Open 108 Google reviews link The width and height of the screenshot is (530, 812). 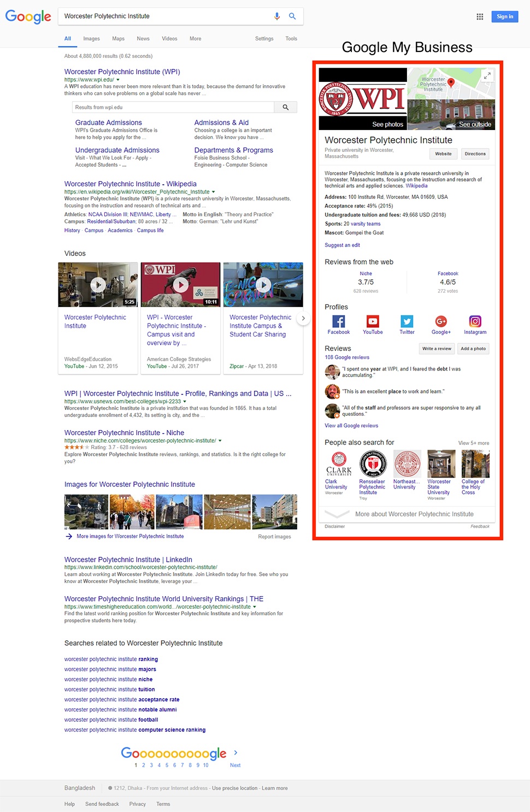tap(347, 357)
